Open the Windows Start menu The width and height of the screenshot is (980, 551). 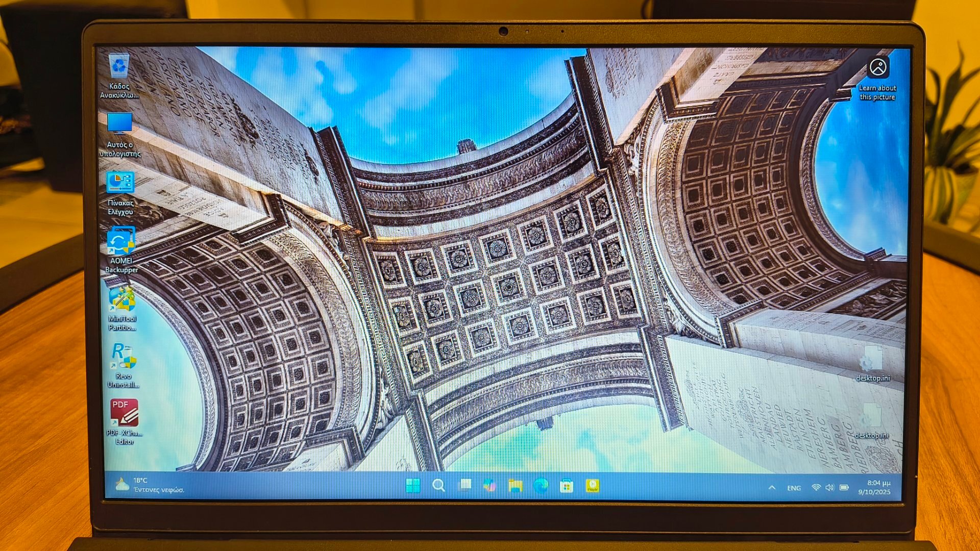pos(413,485)
